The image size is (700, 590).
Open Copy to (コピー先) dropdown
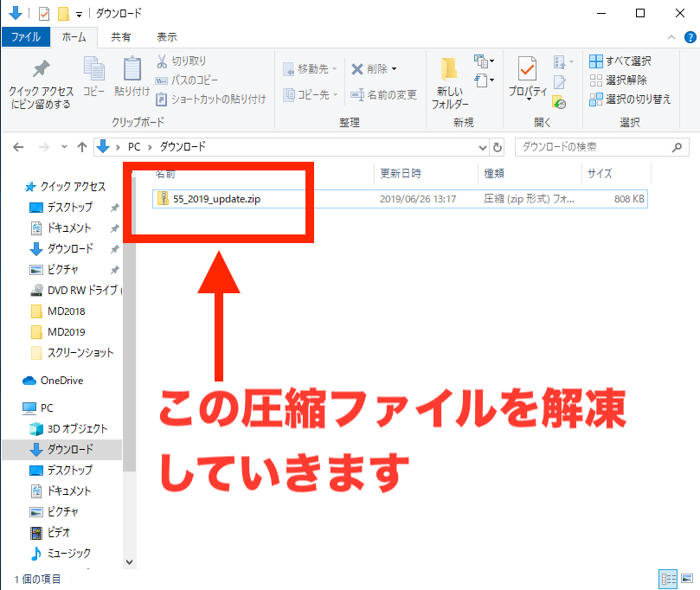[x=311, y=94]
